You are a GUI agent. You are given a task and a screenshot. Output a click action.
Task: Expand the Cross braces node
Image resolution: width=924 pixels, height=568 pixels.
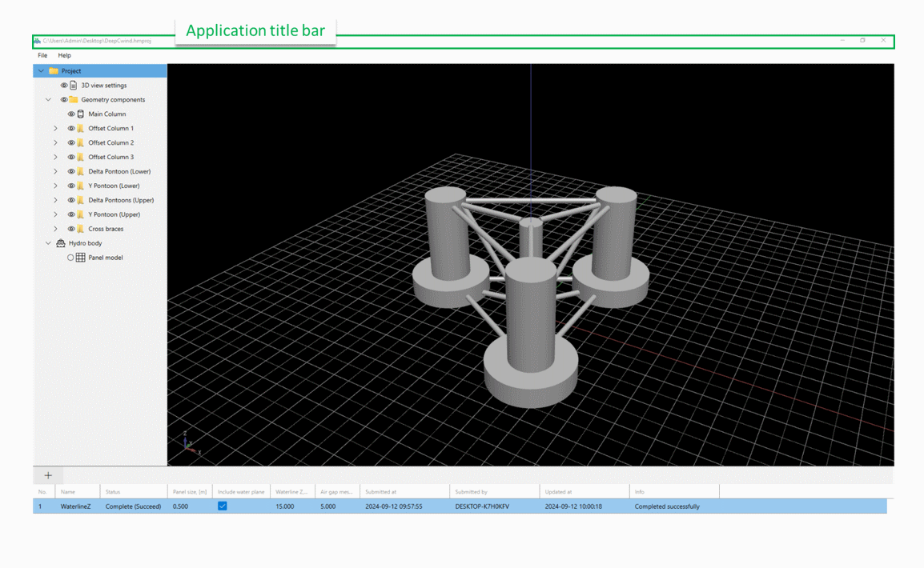tap(55, 229)
